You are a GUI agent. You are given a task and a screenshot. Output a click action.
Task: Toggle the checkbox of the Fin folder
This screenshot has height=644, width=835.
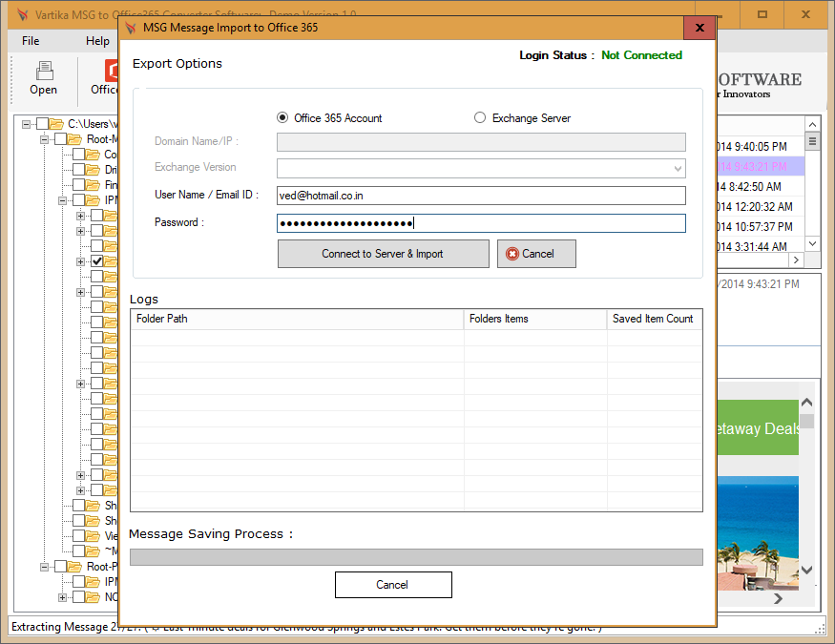coord(78,185)
